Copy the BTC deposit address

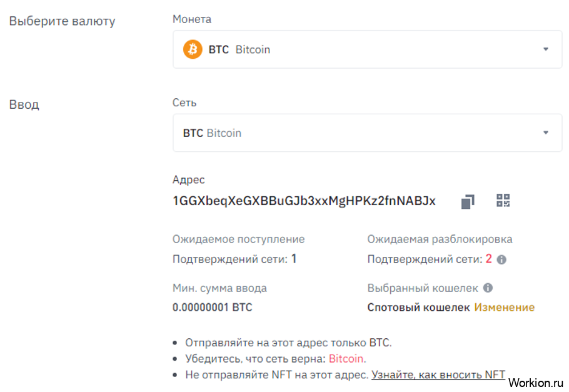coord(468,201)
